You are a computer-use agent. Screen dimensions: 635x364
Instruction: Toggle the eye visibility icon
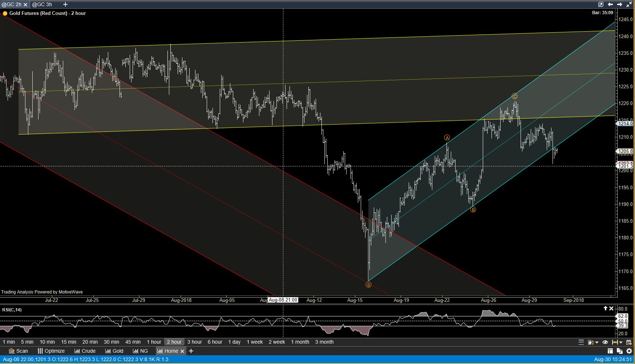pyautogui.click(x=605, y=342)
